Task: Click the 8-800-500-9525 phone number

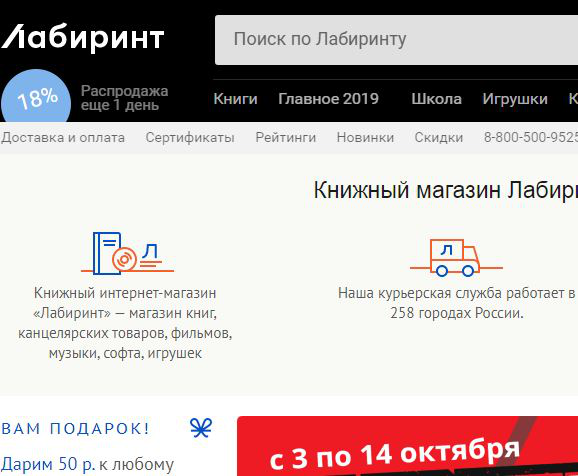Action: click(531, 138)
